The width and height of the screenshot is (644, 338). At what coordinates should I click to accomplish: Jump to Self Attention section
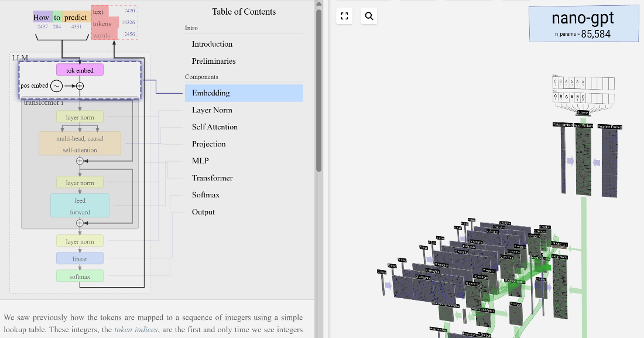pyautogui.click(x=215, y=127)
